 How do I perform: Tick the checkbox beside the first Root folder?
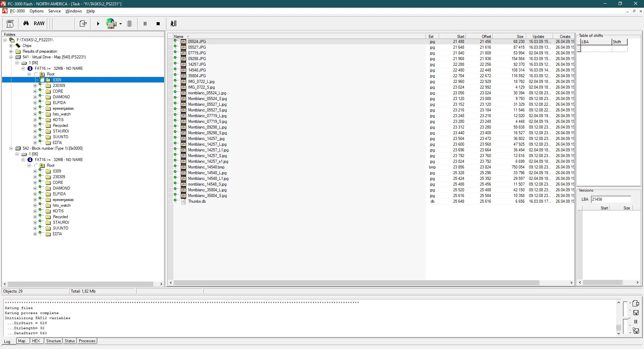(36, 74)
